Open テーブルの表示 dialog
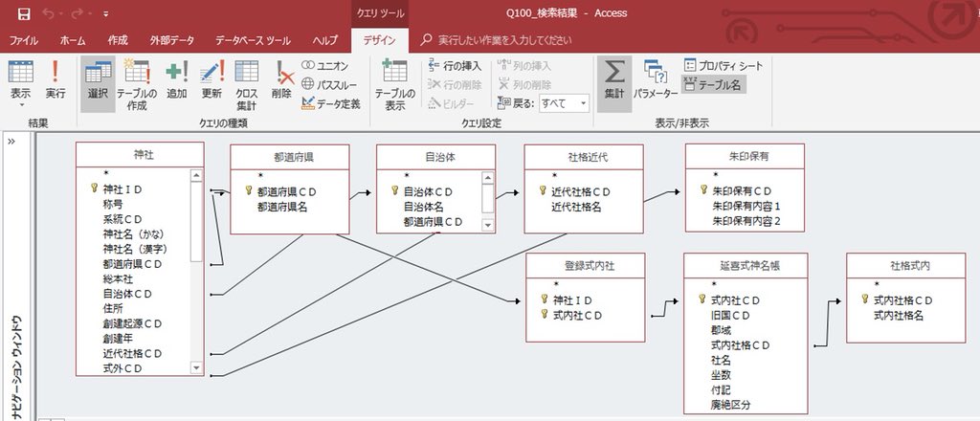This screenshot has height=421, width=980. 395,84
